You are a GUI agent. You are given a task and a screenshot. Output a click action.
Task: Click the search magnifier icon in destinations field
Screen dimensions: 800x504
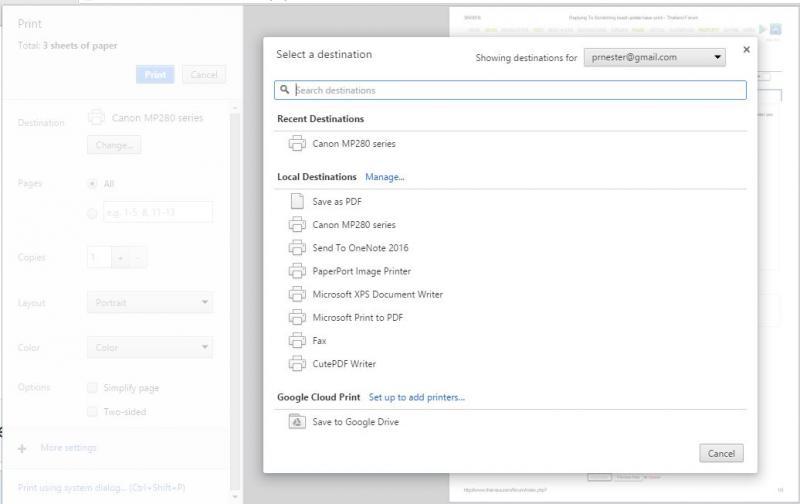coord(285,89)
